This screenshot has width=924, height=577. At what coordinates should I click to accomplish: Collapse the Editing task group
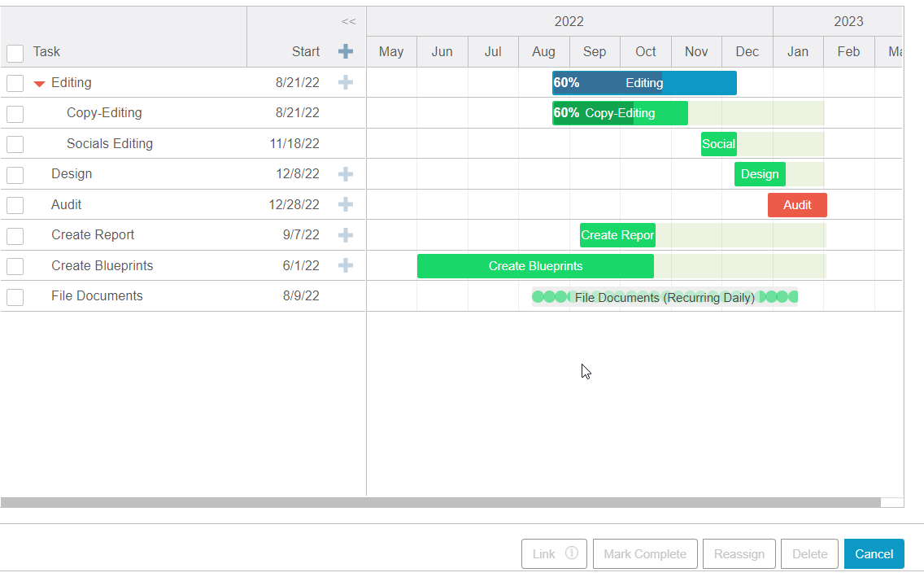39,83
